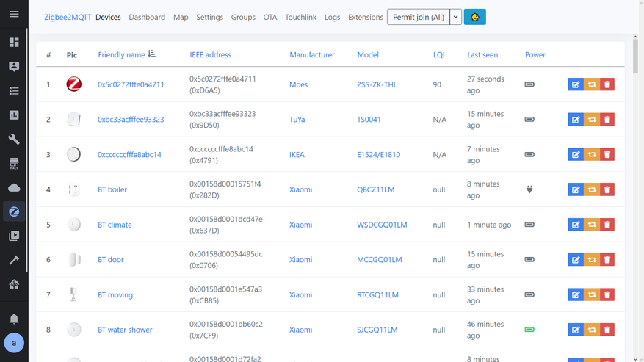This screenshot has width=644, height=362.
Task: Click the green battery icon for BT water shower
Action: (x=529, y=330)
